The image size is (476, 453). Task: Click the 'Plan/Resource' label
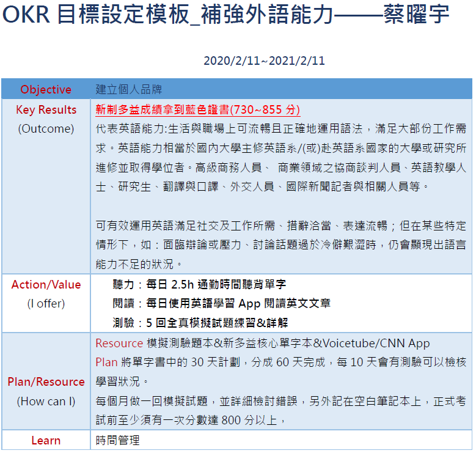[46, 382]
